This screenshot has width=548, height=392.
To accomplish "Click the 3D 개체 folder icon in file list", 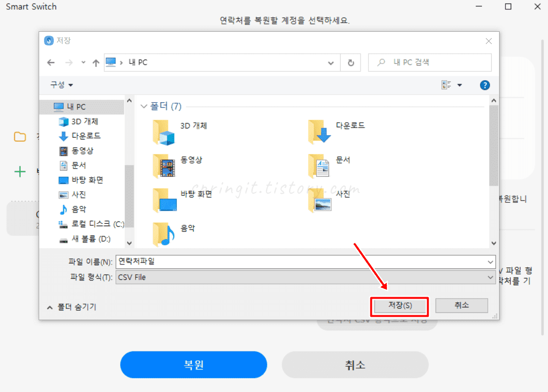I will pos(164,132).
